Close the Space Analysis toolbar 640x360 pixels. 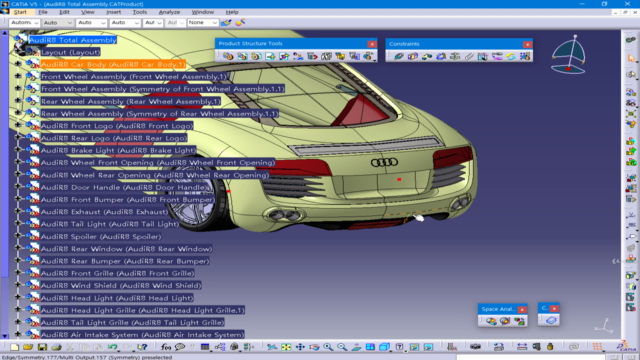[522, 310]
